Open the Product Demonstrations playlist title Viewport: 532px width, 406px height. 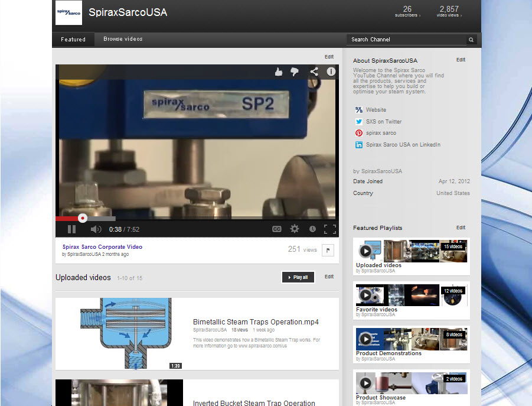click(x=389, y=353)
